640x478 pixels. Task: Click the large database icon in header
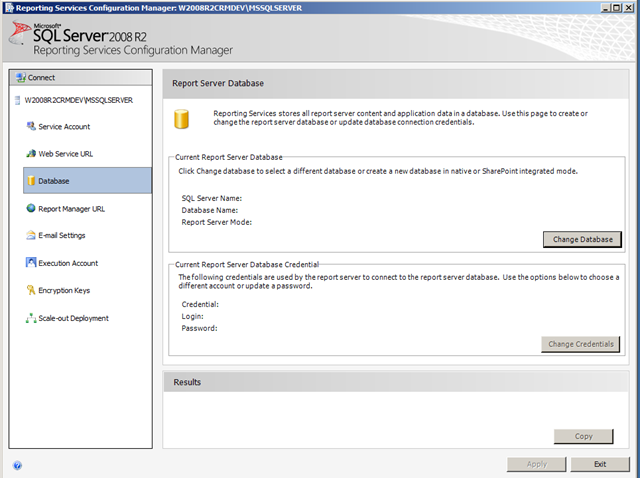coord(181,119)
